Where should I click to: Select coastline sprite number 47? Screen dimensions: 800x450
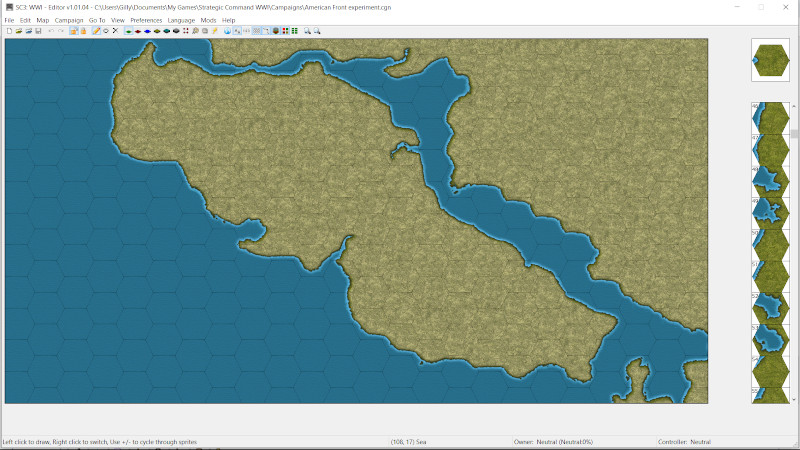point(770,150)
